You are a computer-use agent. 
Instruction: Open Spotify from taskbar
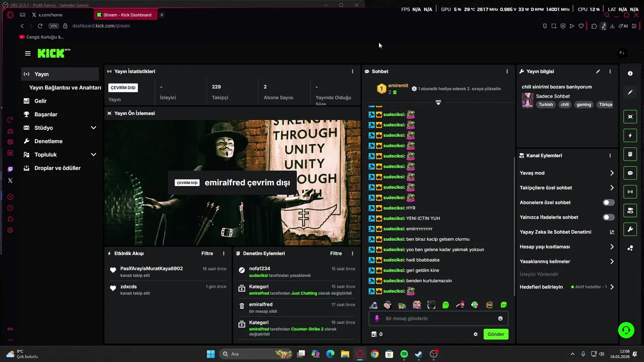(404, 354)
